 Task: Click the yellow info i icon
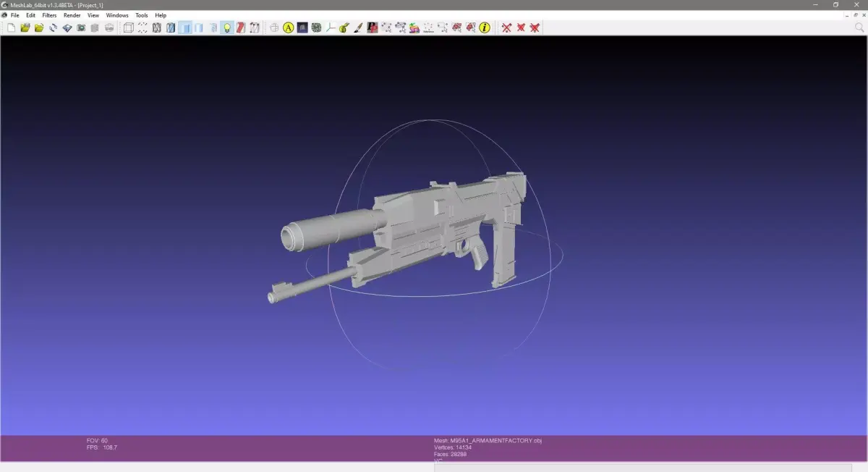485,28
